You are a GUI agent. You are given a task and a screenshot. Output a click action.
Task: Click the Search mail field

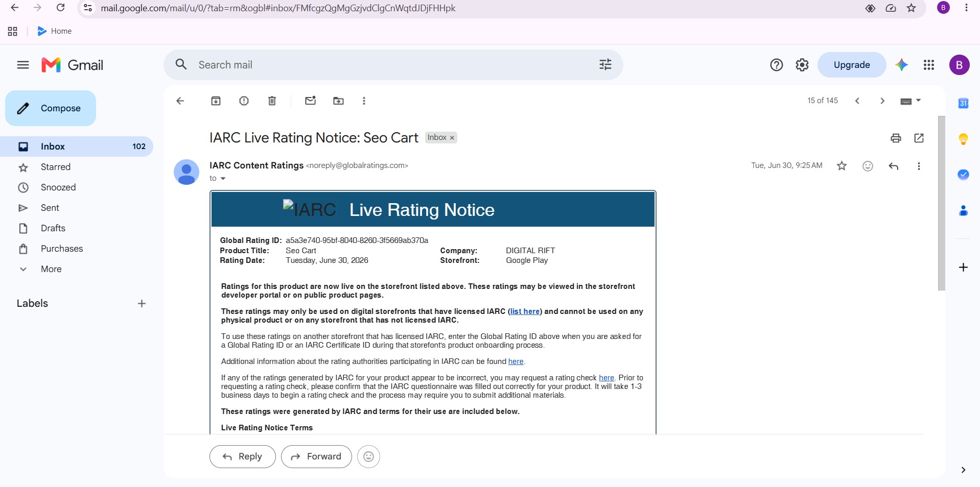(393, 65)
